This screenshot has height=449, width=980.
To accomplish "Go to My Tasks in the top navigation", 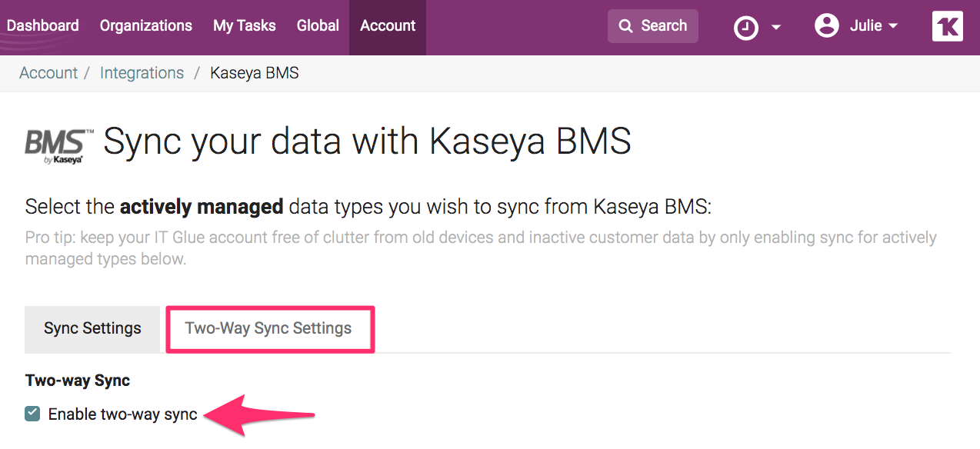I will [244, 25].
